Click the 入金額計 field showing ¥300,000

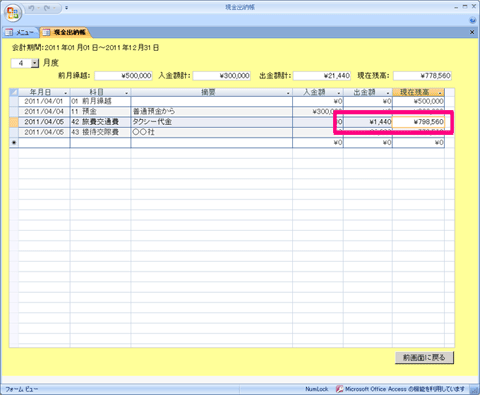[222, 76]
